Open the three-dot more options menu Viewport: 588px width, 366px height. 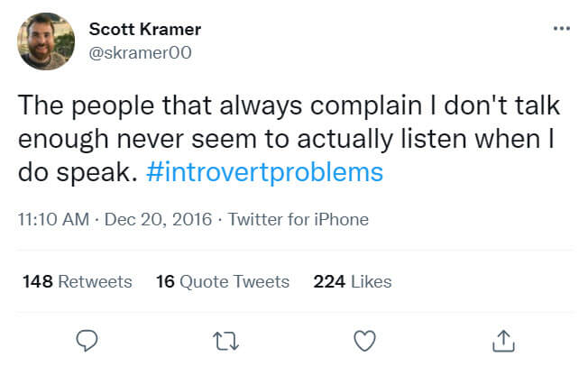pos(561,30)
